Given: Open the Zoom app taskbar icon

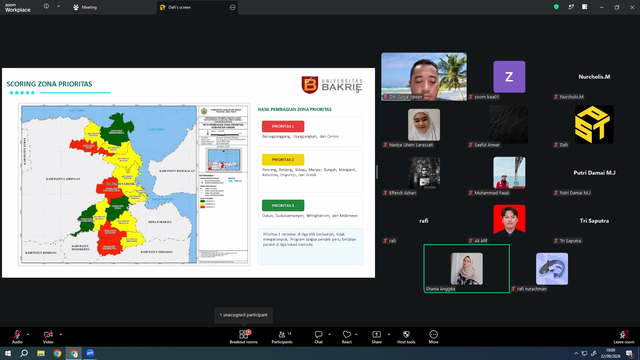Looking at the screenshot, I should click(90, 353).
